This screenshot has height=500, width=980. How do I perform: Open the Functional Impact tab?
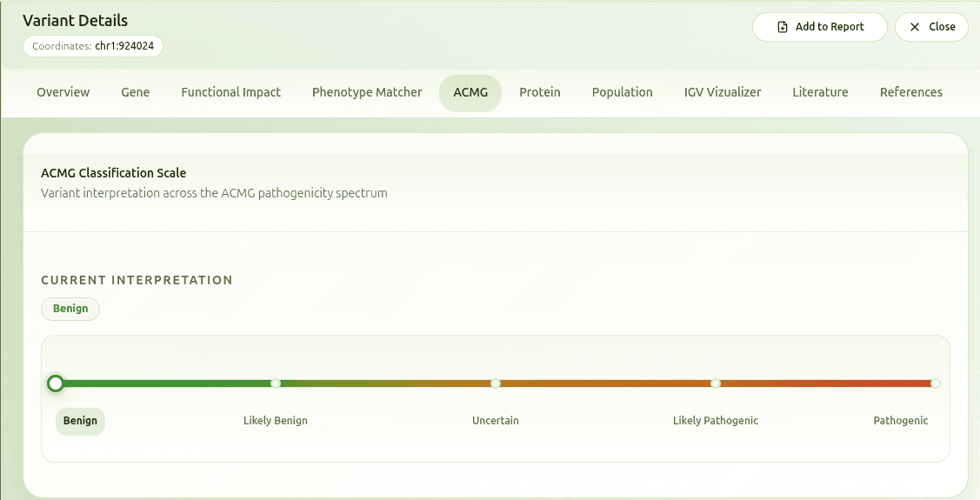click(230, 92)
